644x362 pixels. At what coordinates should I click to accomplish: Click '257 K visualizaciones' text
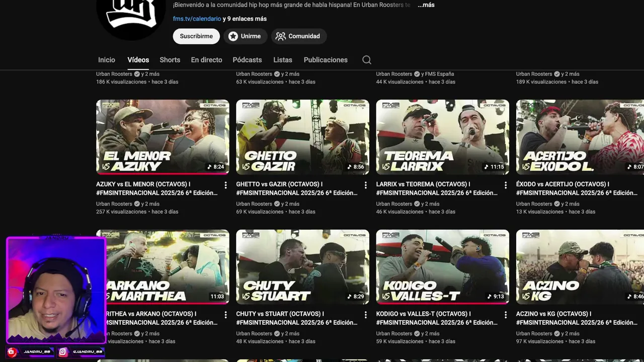click(x=121, y=212)
